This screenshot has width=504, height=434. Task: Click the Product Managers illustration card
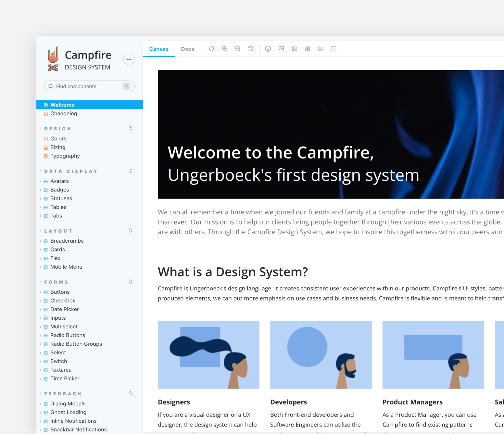[433, 355]
